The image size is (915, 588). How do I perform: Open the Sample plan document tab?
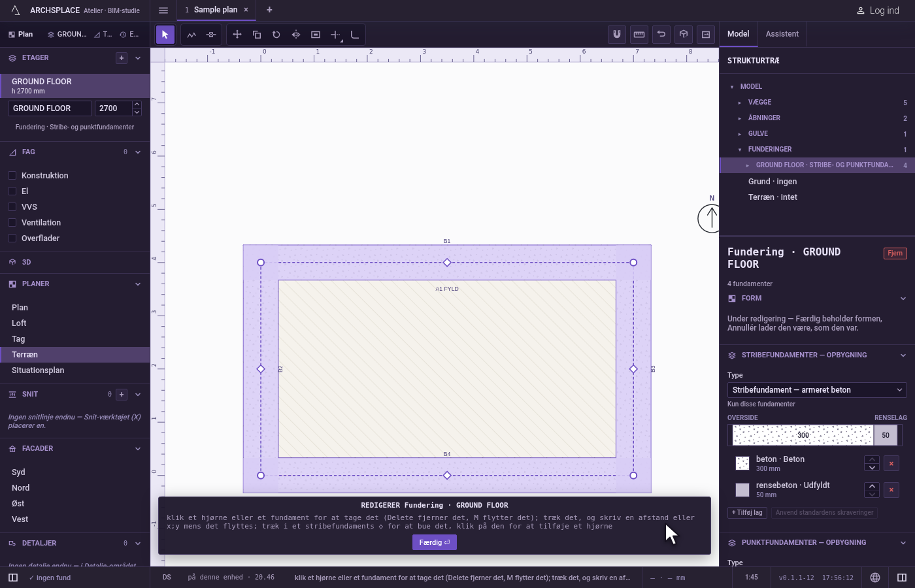(216, 10)
